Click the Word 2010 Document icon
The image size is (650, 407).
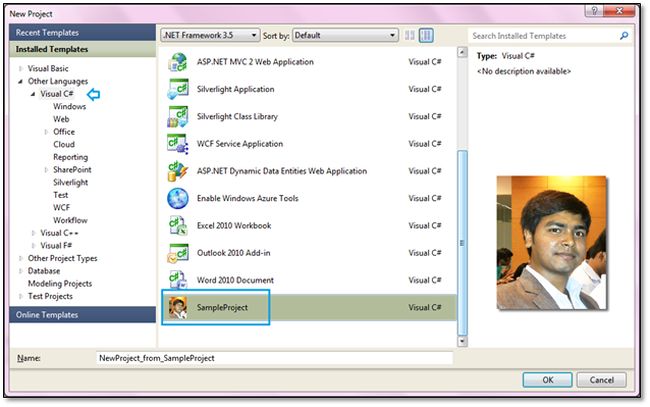tap(178, 280)
